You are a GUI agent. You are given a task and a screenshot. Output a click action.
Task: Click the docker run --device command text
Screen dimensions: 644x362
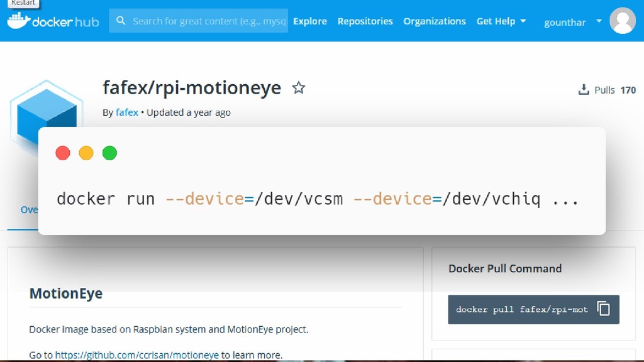[x=318, y=199]
